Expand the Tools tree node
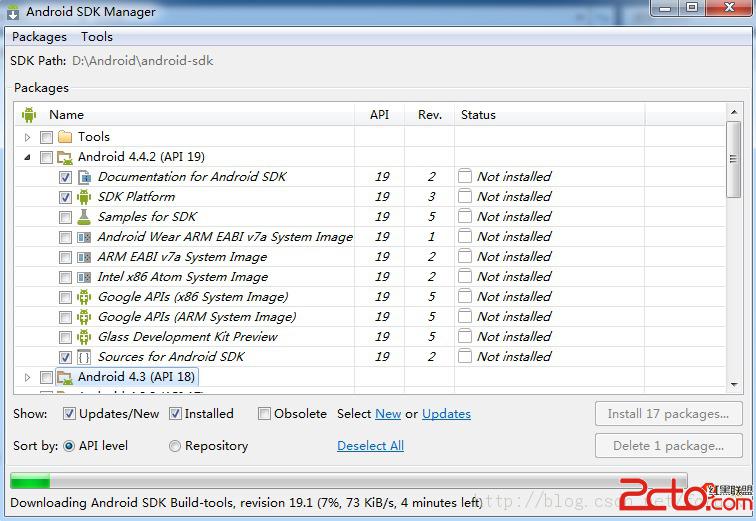The height and width of the screenshot is (521, 756). 27,137
